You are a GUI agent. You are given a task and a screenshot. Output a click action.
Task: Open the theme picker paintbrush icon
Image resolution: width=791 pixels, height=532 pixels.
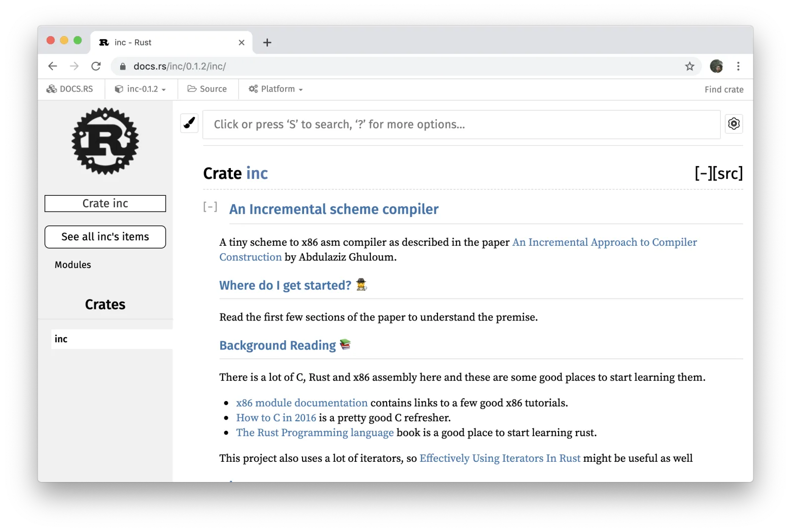[189, 124]
